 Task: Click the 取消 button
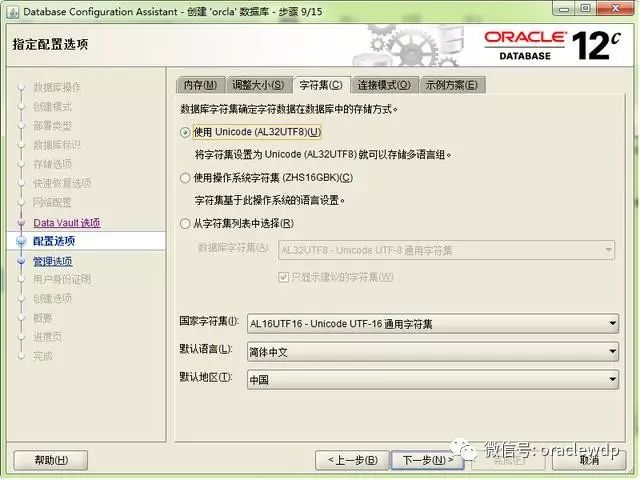[x=589, y=460]
